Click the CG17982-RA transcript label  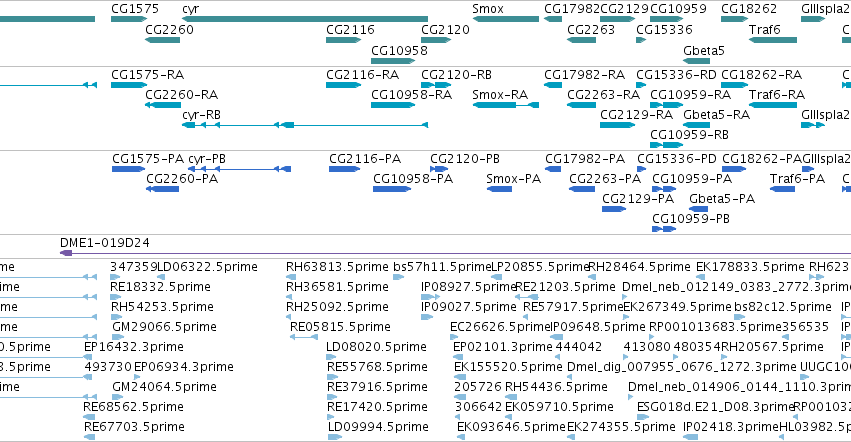pos(585,74)
